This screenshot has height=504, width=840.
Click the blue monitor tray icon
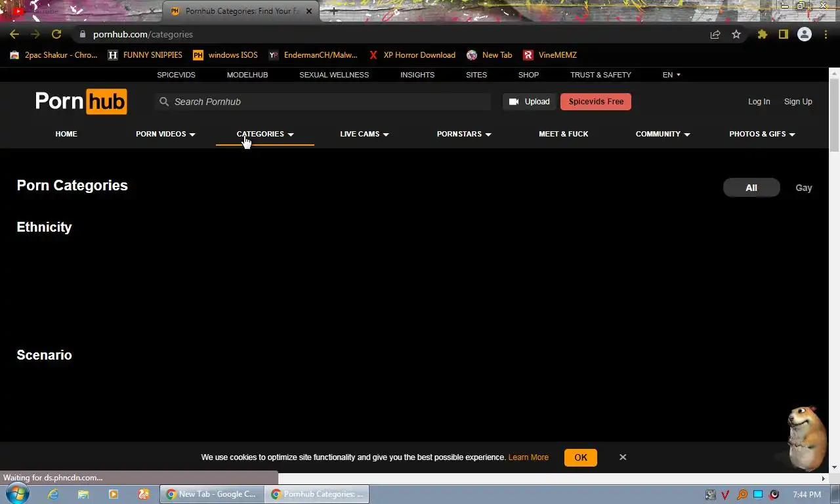758,495
